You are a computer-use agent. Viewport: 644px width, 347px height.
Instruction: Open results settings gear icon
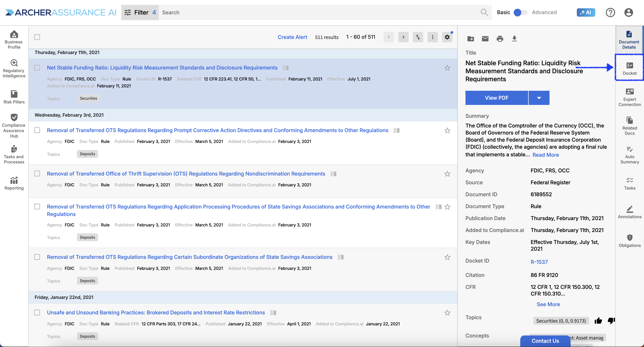coord(447,37)
